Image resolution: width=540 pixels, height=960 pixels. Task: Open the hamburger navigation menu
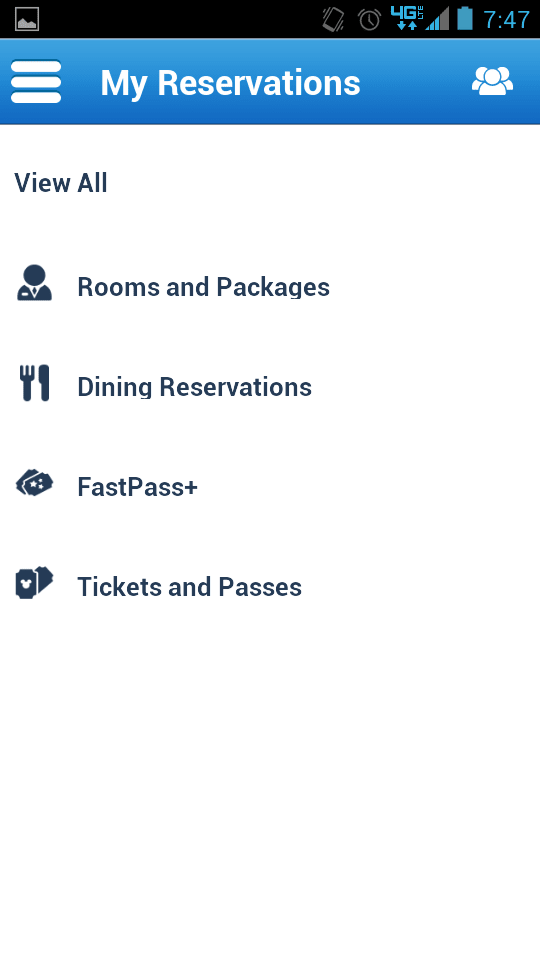[36, 81]
